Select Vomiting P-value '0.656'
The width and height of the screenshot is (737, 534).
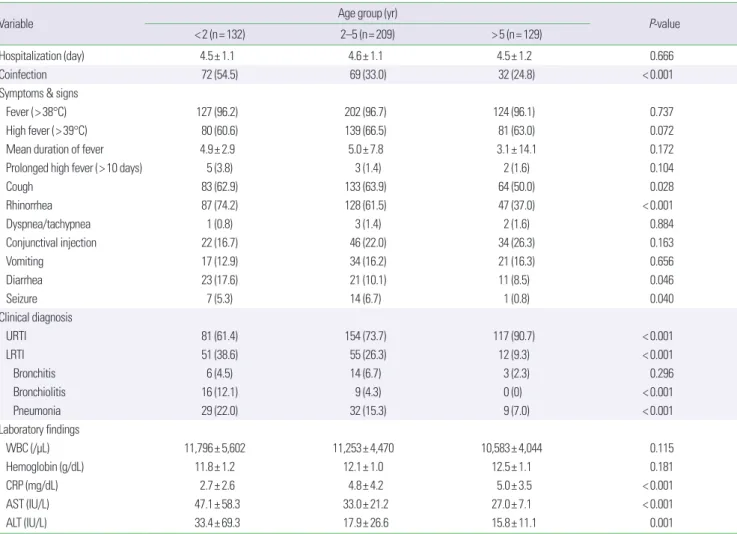(662, 261)
